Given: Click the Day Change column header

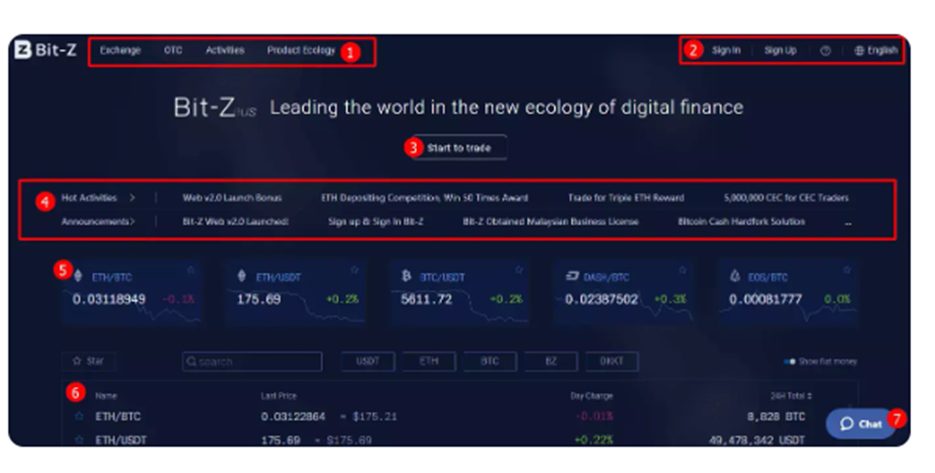Looking at the screenshot, I should pos(591,395).
